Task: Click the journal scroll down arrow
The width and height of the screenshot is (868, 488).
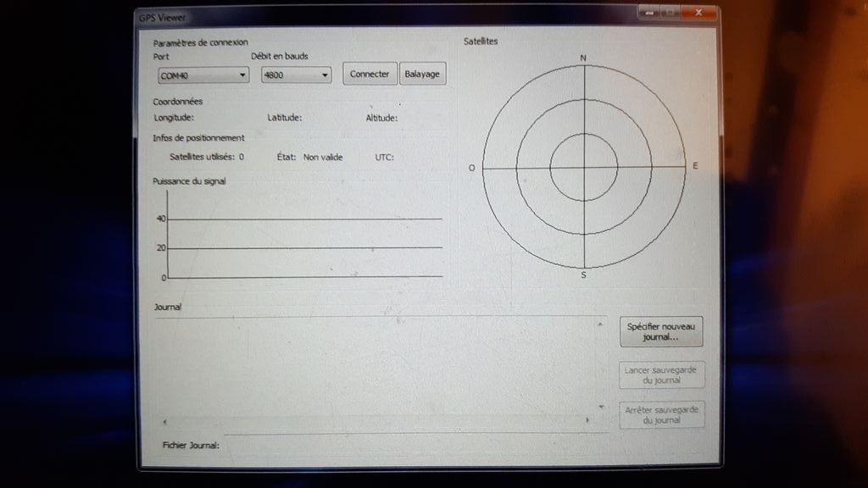Action: (x=601, y=408)
